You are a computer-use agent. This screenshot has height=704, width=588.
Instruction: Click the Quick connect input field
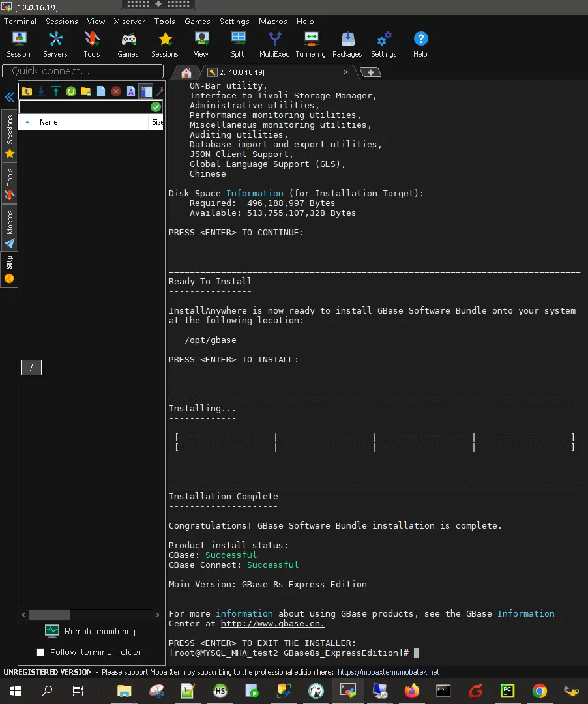pos(83,71)
